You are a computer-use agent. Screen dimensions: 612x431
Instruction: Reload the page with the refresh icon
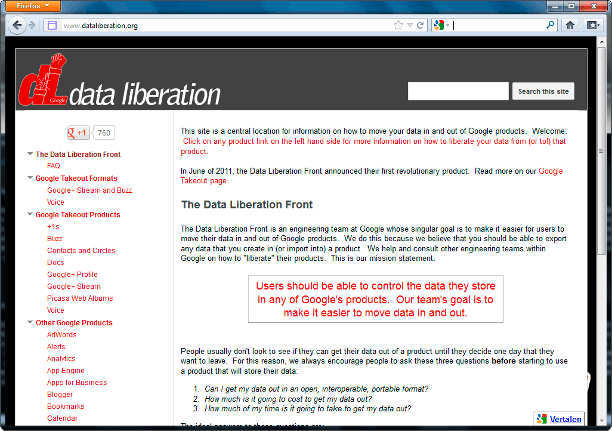click(x=420, y=25)
